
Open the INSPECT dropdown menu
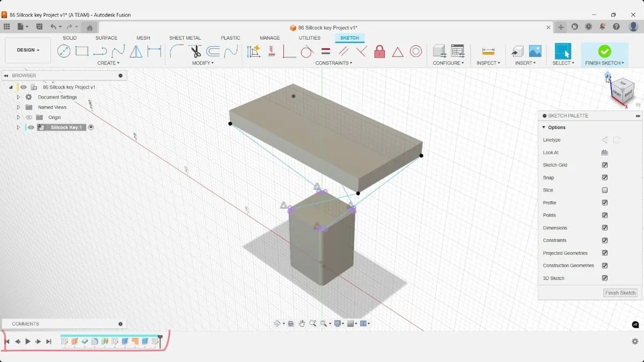point(488,63)
